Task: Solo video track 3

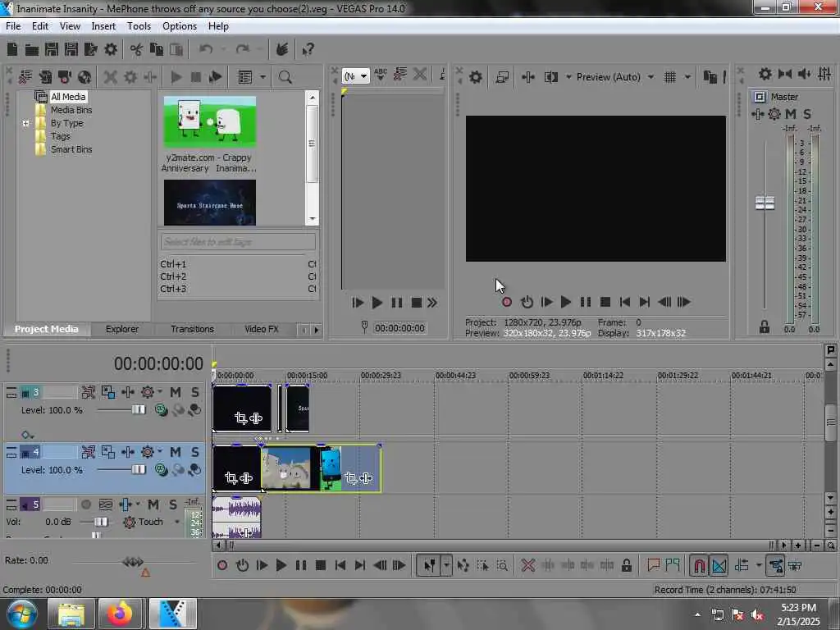Action: (195, 392)
